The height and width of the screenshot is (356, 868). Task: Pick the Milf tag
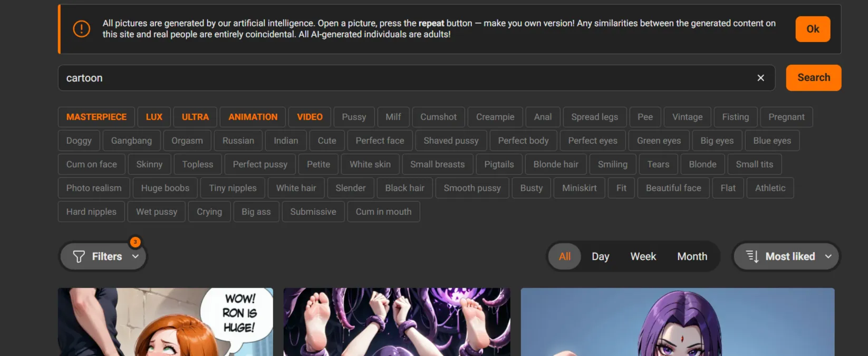(x=393, y=117)
